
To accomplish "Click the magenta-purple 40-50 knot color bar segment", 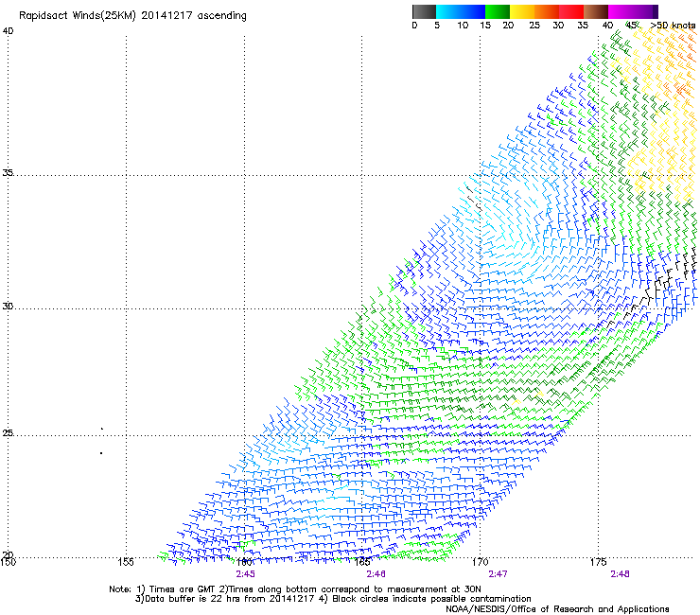I will [x=633, y=11].
